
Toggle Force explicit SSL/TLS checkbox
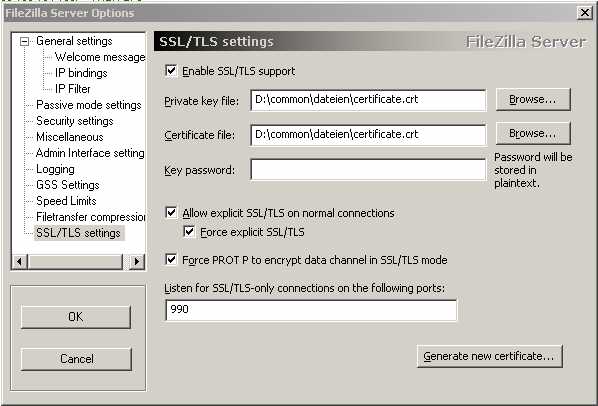click(x=190, y=231)
